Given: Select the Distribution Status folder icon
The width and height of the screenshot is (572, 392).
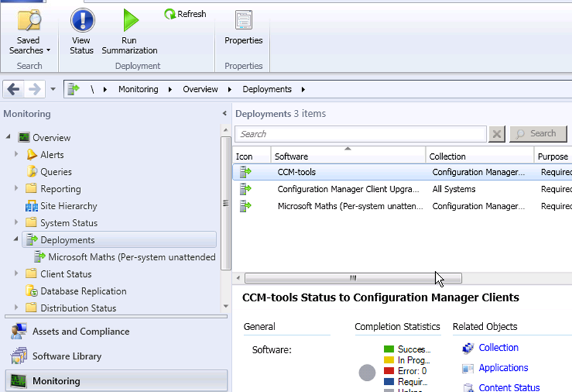Looking at the screenshot, I should pos(32,308).
